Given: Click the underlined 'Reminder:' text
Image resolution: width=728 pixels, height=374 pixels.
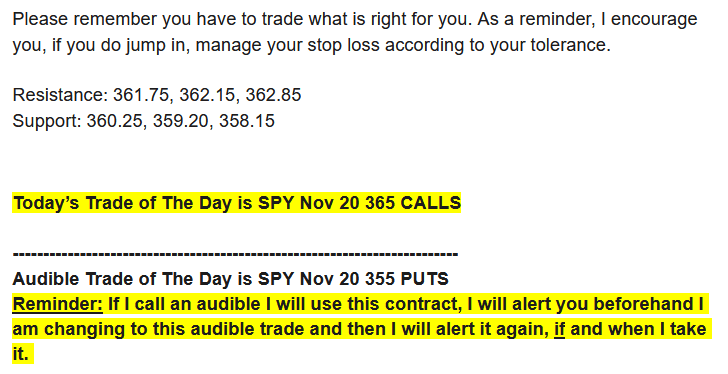Looking at the screenshot, I should pyautogui.click(x=58, y=304).
